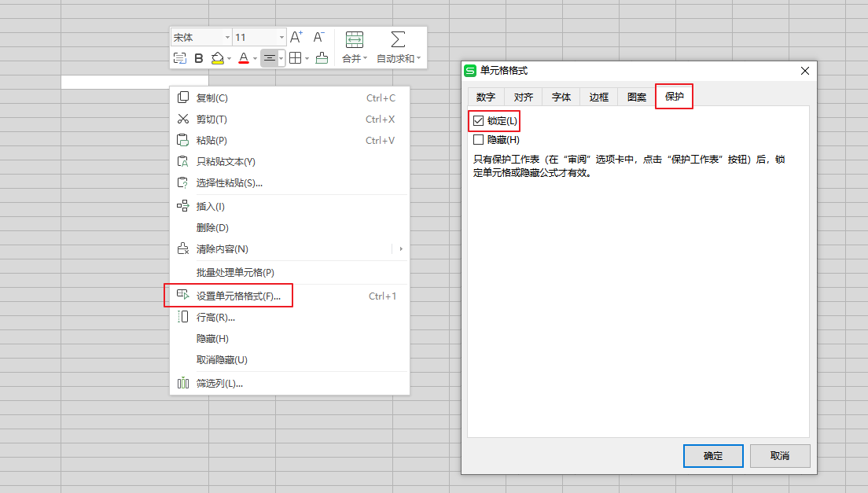
Task: Click the WPS spreadsheet logo in dialog title
Action: point(470,71)
